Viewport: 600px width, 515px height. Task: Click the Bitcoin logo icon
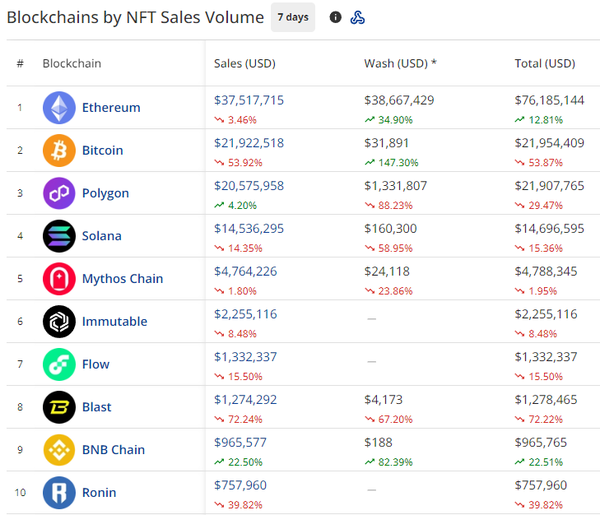point(59,150)
